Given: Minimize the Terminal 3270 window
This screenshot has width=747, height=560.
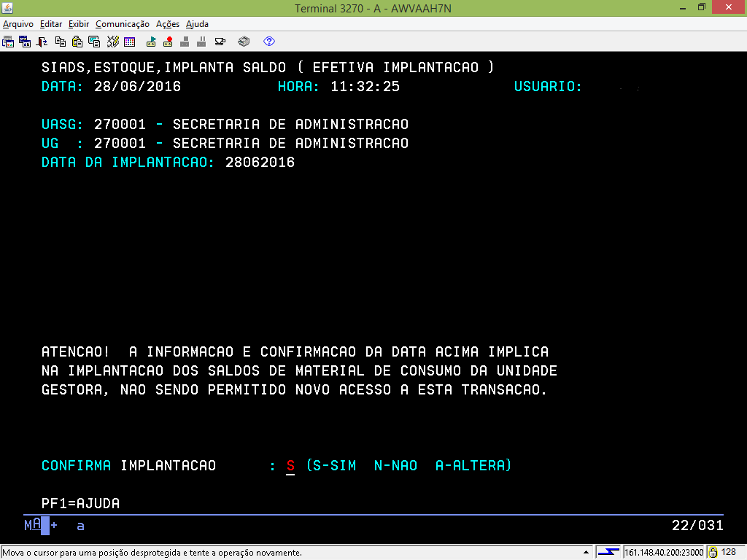Looking at the screenshot, I should click(683, 7).
